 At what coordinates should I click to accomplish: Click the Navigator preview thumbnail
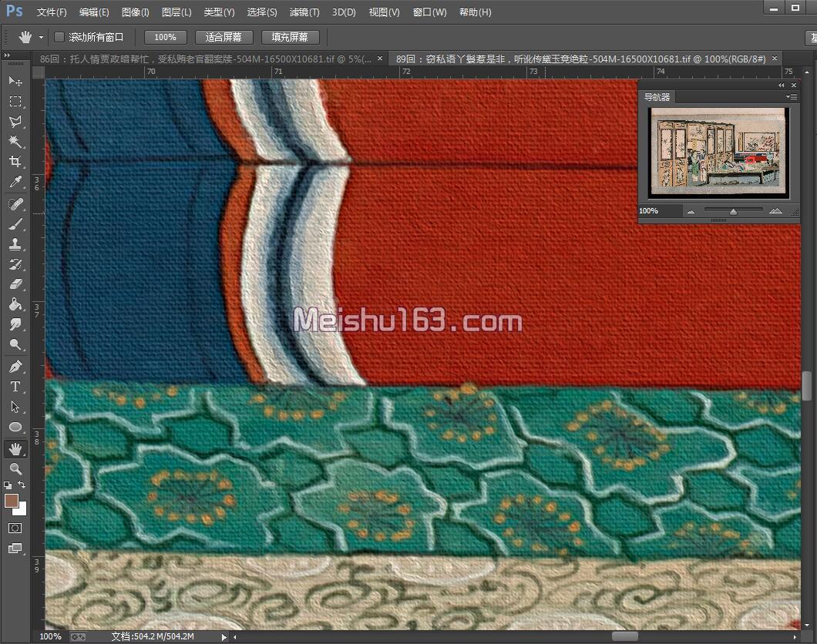718,153
